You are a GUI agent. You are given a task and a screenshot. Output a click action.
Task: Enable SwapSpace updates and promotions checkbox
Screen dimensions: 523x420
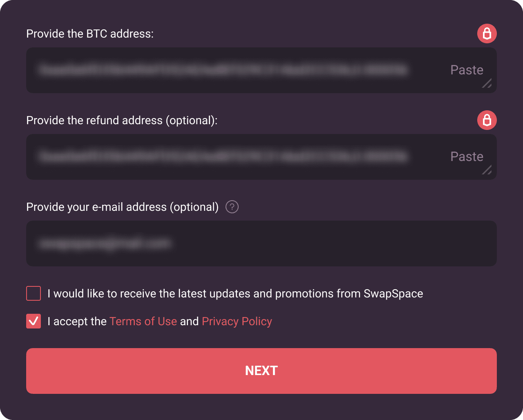pyautogui.click(x=34, y=293)
